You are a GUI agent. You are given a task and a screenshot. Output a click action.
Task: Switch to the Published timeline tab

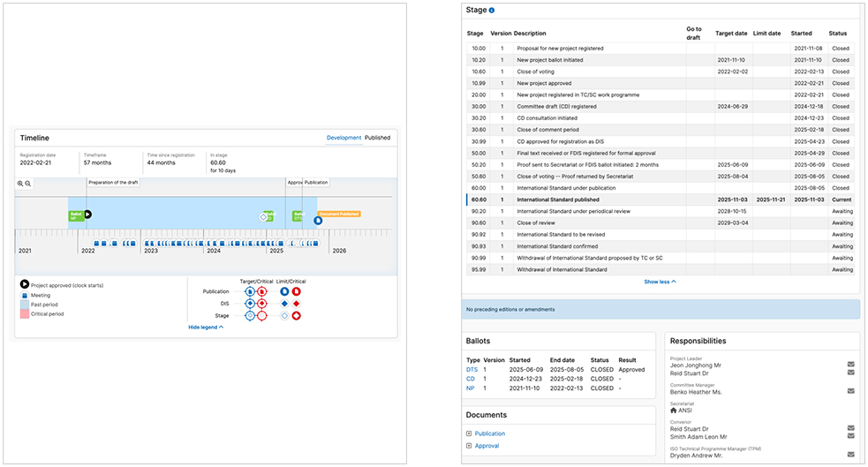(377, 138)
